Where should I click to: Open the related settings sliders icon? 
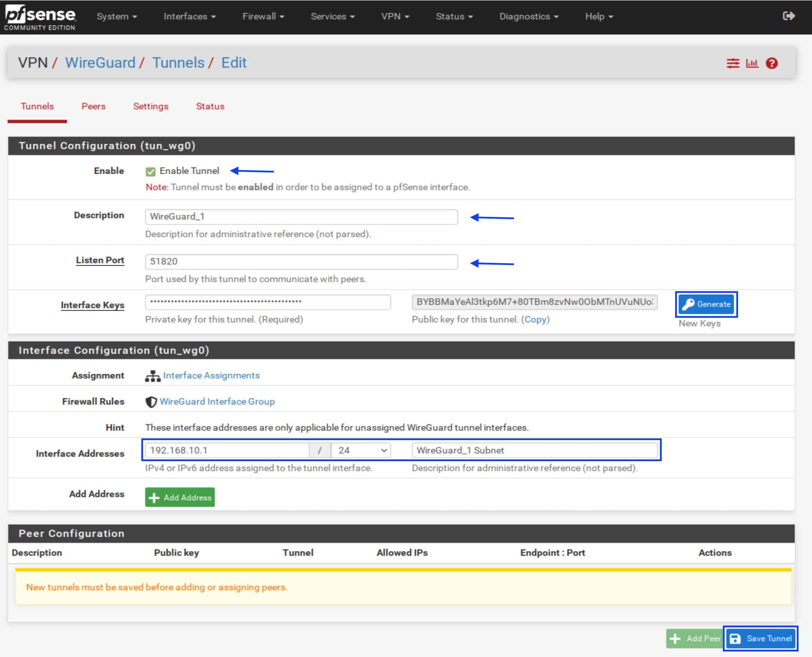pyautogui.click(x=733, y=63)
